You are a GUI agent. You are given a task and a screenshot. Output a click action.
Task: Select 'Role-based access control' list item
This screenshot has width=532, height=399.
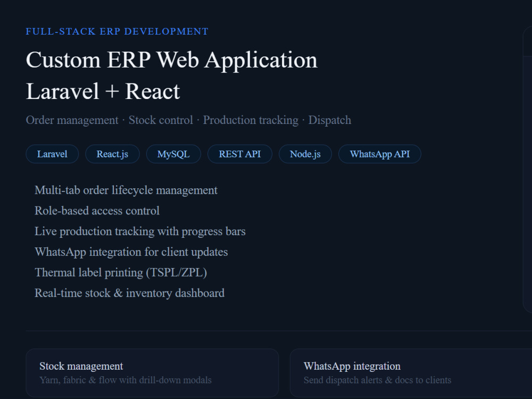point(97,211)
